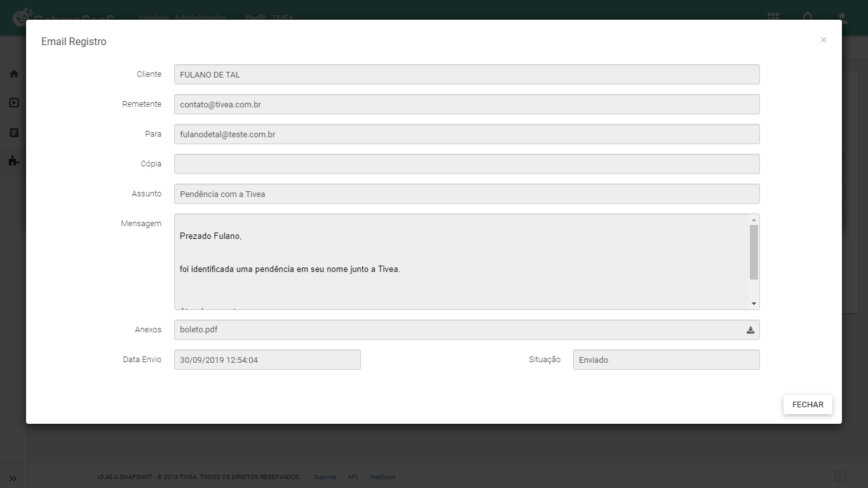Click the 'Anexos' label

tap(148, 330)
